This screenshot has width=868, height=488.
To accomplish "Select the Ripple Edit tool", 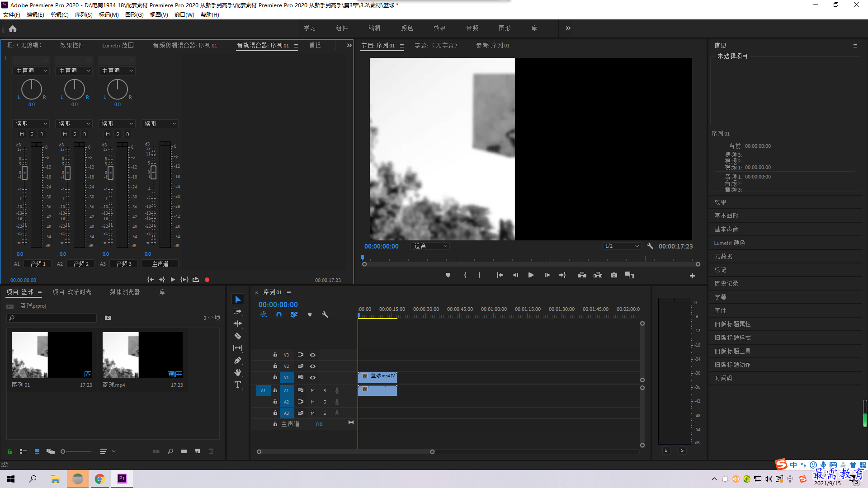I will point(238,324).
